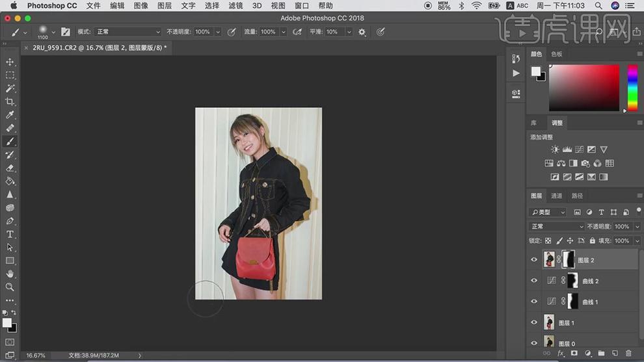
Task: Create a new group folder
Action: coord(601,353)
